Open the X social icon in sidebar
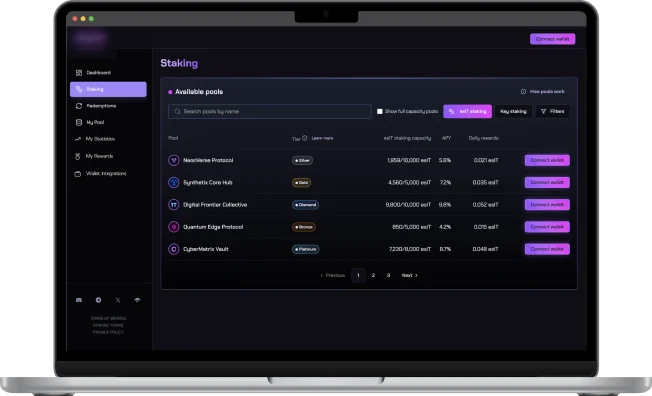The image size is (652, 396). point(118,300)
